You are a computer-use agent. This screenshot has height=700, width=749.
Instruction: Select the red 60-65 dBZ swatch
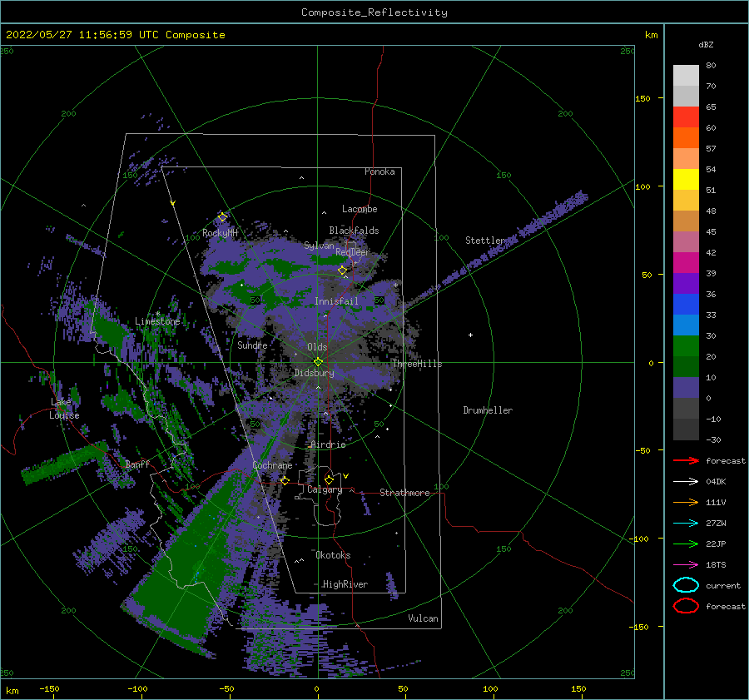pos(686,117)
